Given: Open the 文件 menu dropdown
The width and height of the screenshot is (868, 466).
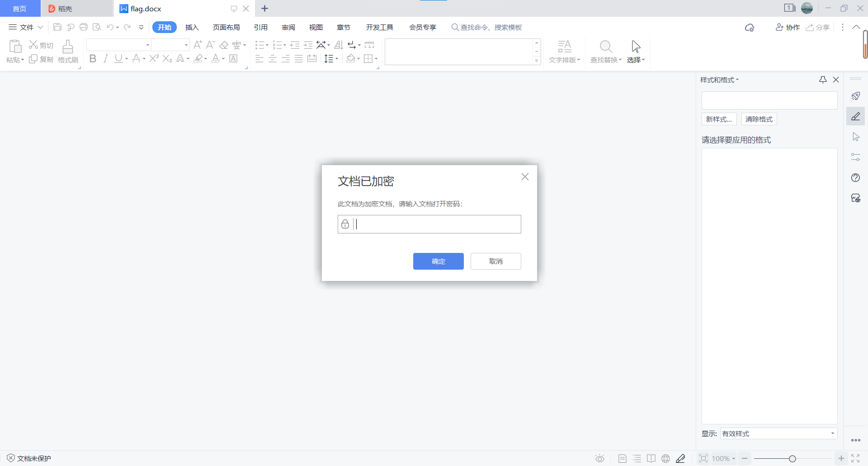Looking at the screenshot, I should tap(26, 27).
